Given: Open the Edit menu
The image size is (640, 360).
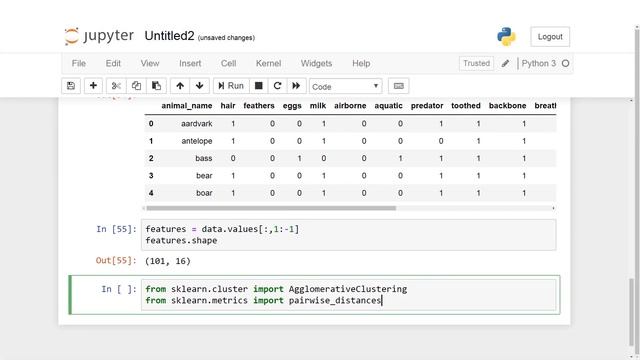Looking at the screenshot, I should pos(113,63).
